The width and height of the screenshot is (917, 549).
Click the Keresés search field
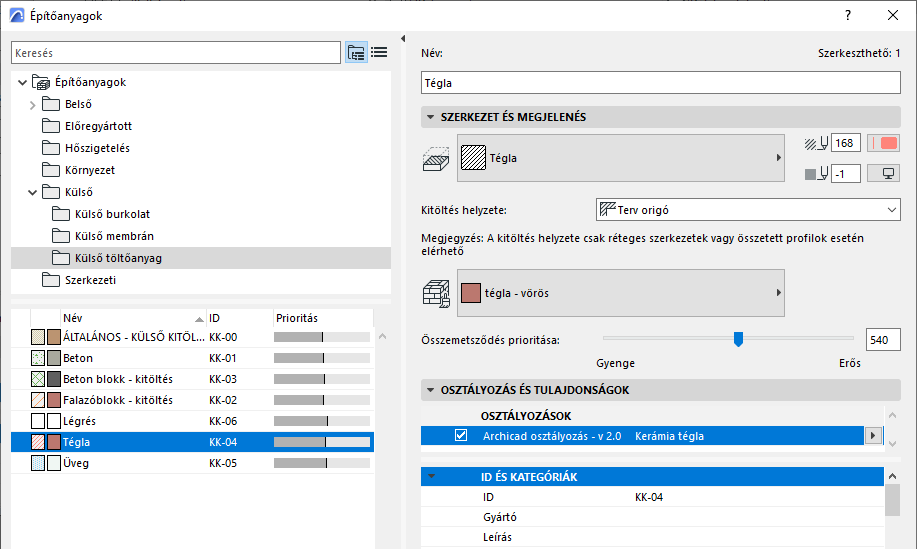[x=175, y=53]
